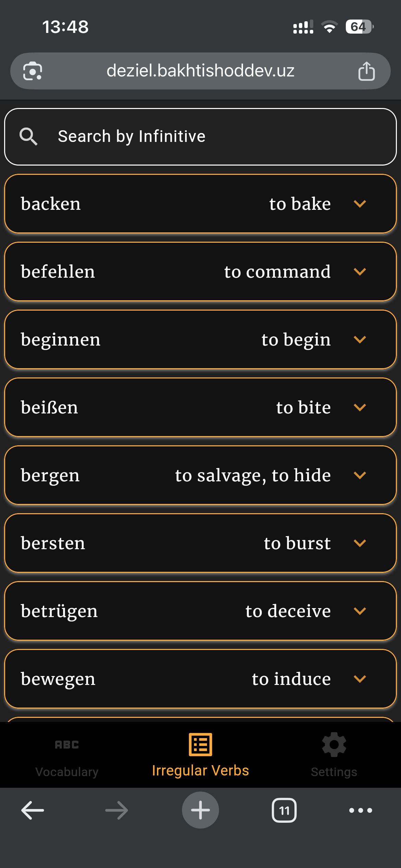The image size is (401, 868).
Task: Select the Vocabulary ABC icon
Action: (x=66, y=744)
